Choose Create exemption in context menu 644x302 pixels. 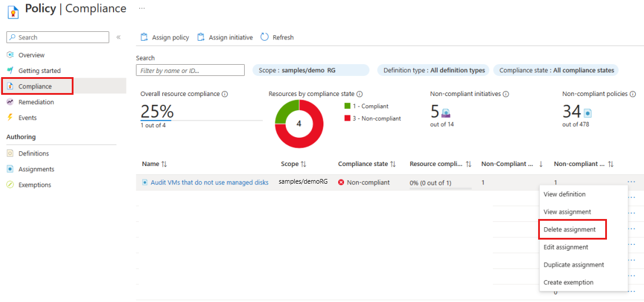coord(568,282)
